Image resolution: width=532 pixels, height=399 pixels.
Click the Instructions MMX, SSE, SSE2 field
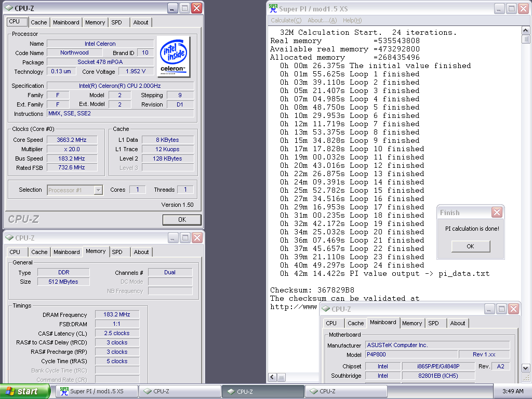(x=120, y=113)
